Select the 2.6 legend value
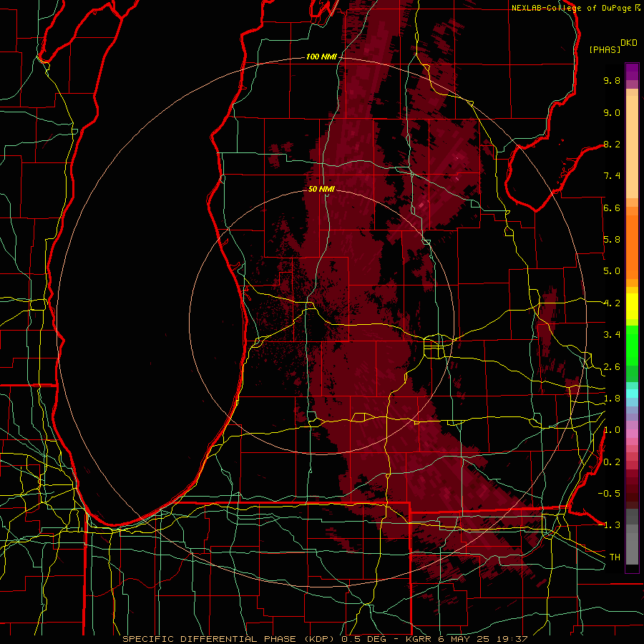 pos(612,367)
